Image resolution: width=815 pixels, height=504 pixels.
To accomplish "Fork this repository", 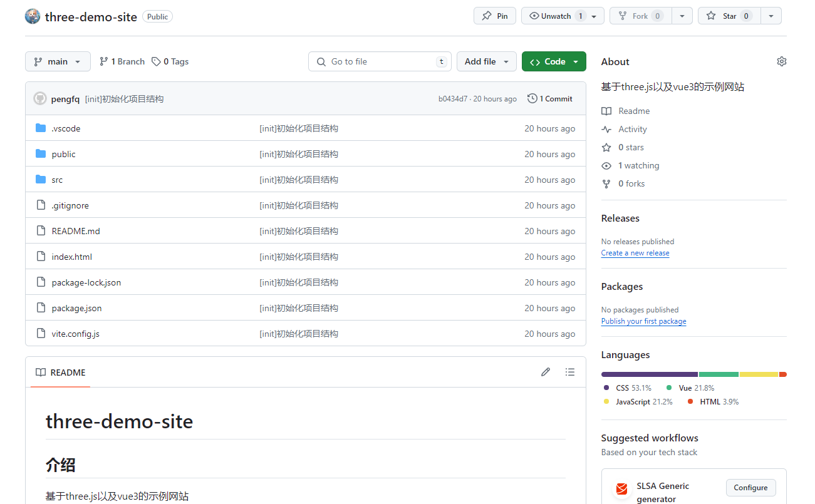I will [x=640, y=16].
